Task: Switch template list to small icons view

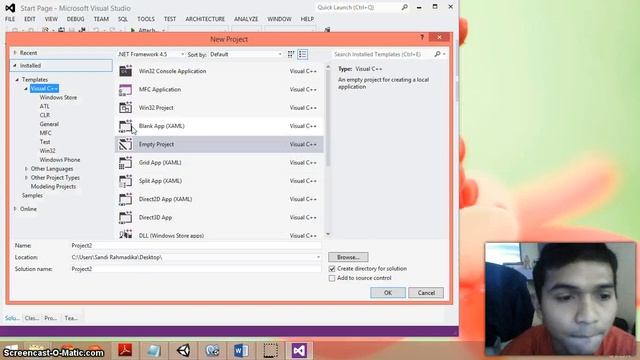Action: coord(291,54)
